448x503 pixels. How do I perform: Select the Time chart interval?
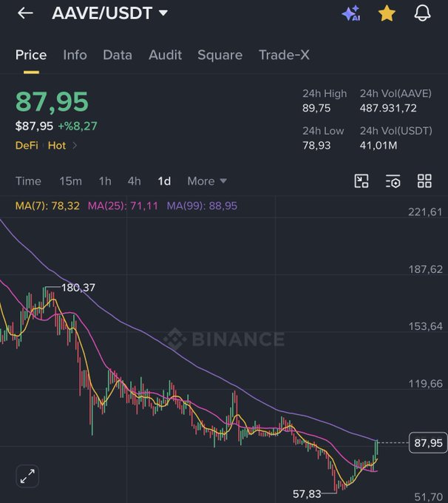click(28, 181)
